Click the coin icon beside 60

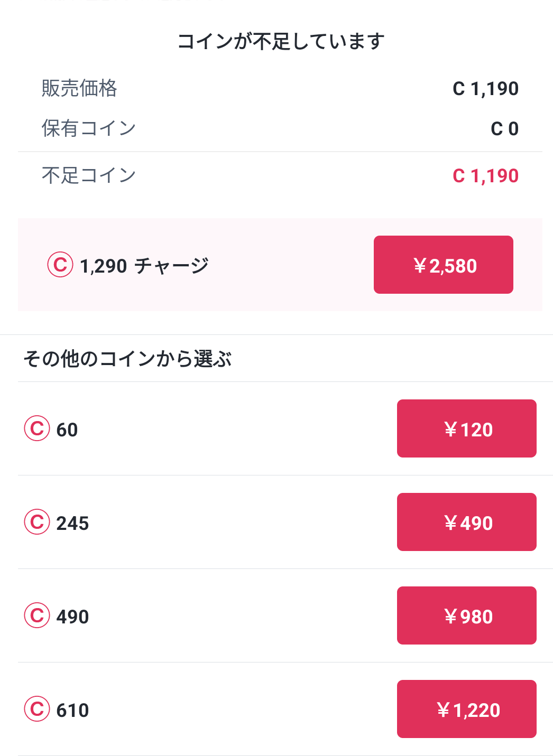pos(37,428)
